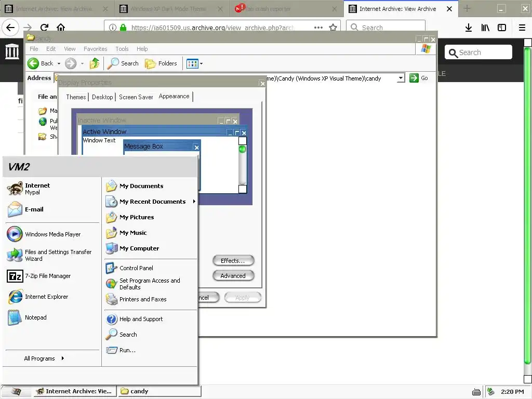Image resolution: width=532 pixels, height=399 pixels.
Task: Expand Explorer address bar dropdown
Action: pos(401,78)
